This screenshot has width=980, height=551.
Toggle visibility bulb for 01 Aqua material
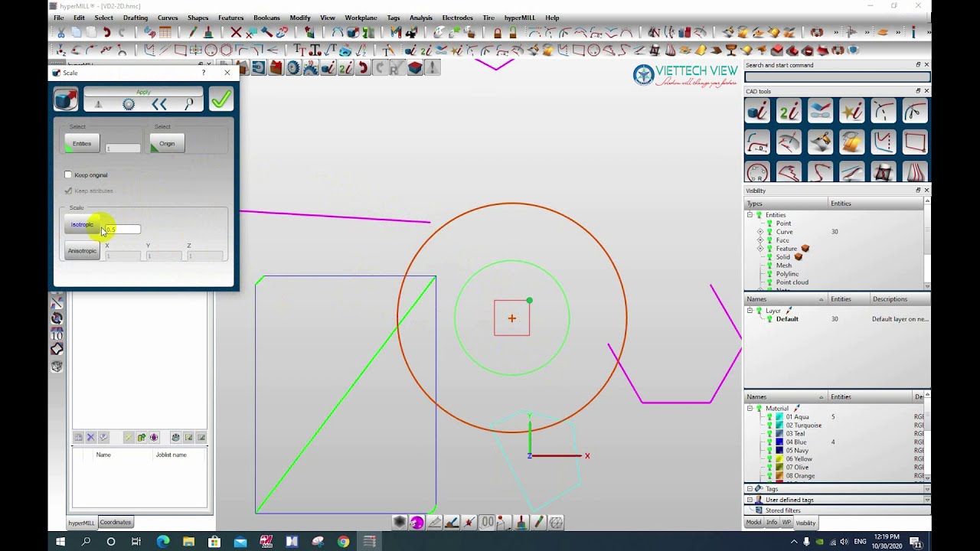tap(769, 417)
